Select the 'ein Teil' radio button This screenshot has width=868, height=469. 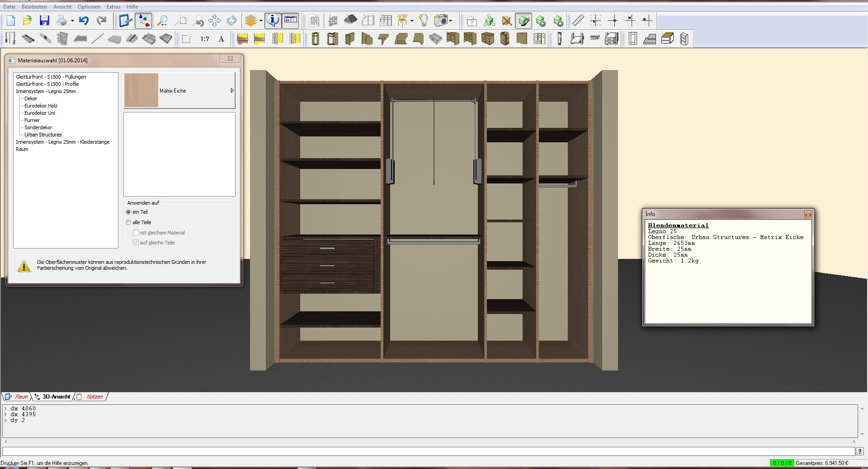tap(129, 212)
